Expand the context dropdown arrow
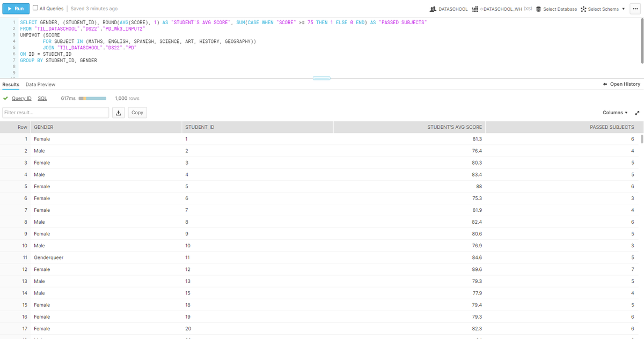Screen dimensions: 644x339 coord(623,9)
